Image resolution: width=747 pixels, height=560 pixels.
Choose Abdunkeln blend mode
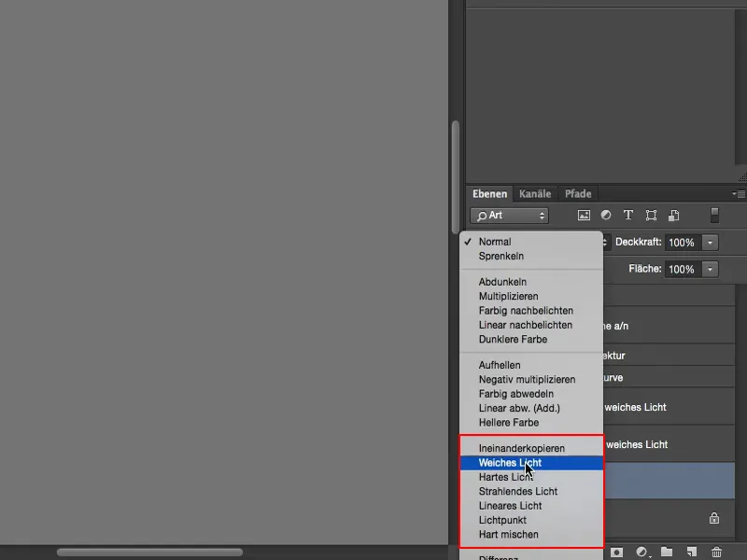point(531,282)
